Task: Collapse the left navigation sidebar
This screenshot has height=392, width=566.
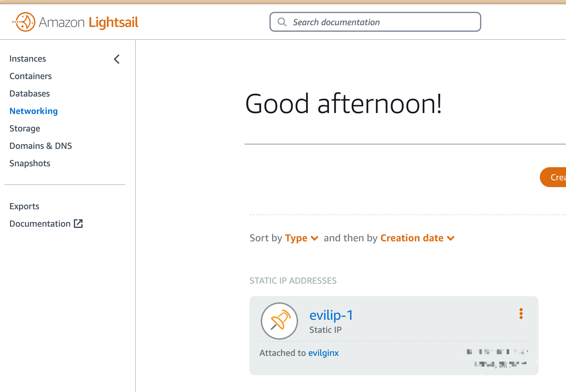Action: [117, 59]
